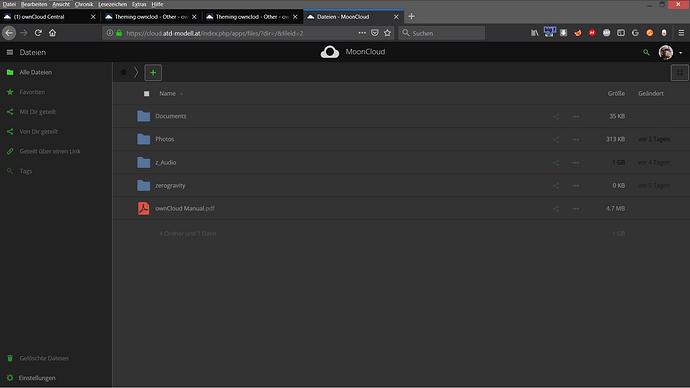The image size is (690, 388).
Task: Open the Chronik menu
Action: pyautogui.click(x=84, y=4)
